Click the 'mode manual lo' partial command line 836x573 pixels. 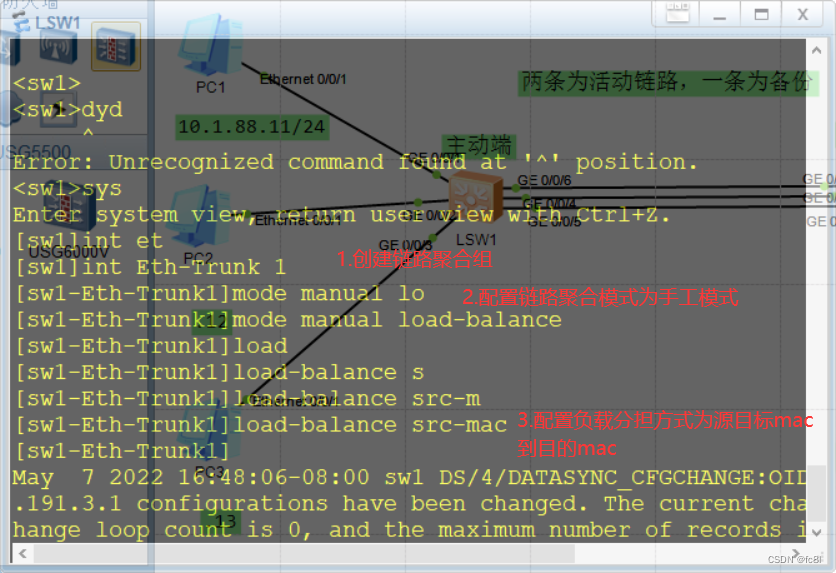coord(219,294)
